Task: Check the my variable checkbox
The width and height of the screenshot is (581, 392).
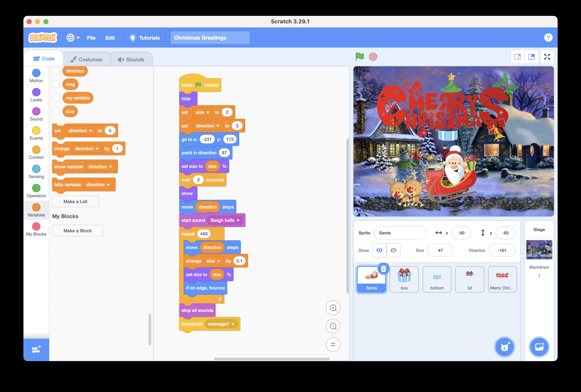Action: [56, 98]
